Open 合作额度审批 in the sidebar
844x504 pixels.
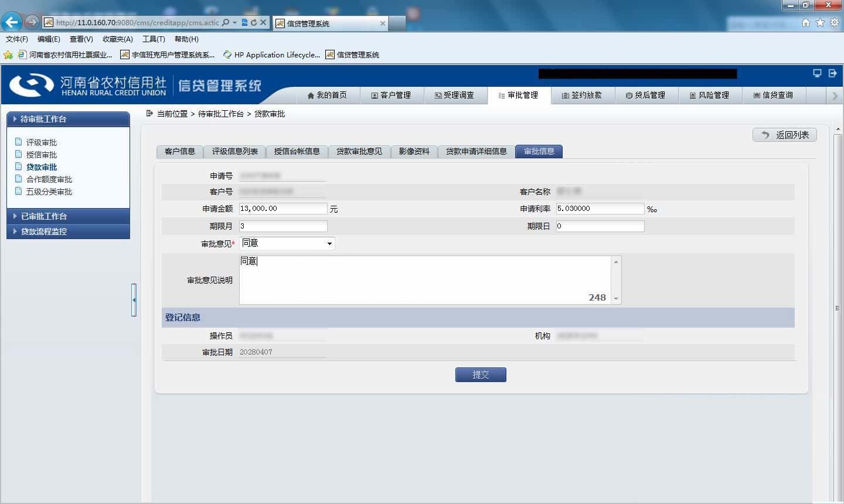(49, 179)
